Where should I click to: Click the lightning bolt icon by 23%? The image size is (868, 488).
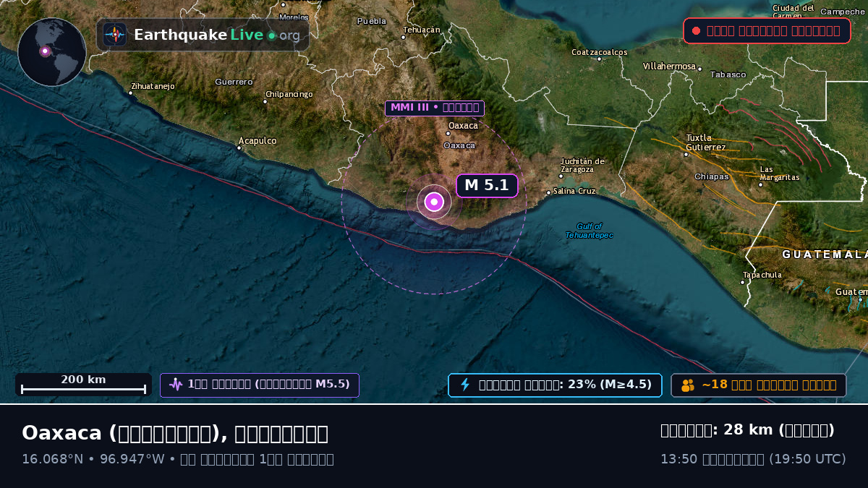click(x=465, y=385)
